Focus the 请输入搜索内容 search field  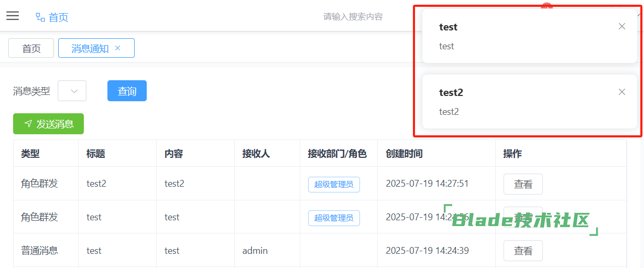pos(353,17)
